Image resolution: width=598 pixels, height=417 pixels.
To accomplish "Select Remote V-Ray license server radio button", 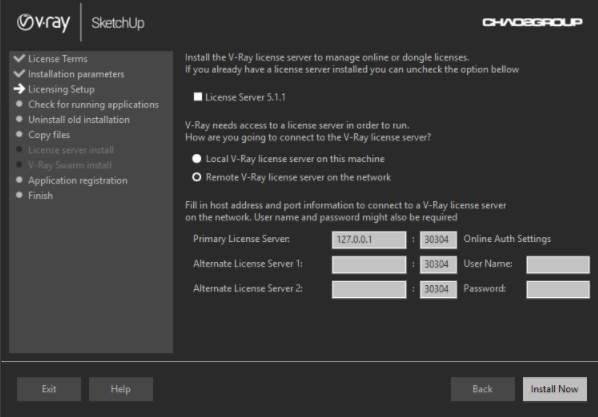I will pos(196,177).
